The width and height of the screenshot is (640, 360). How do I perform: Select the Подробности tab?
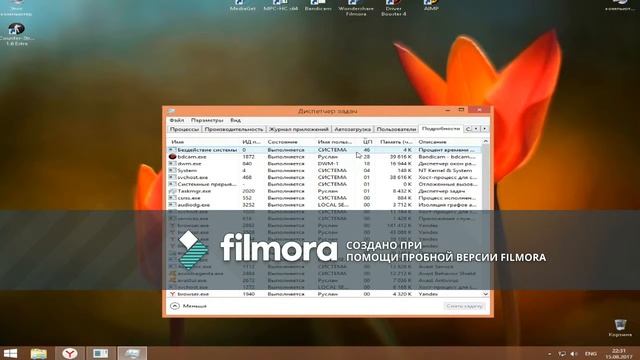point(441,129)
